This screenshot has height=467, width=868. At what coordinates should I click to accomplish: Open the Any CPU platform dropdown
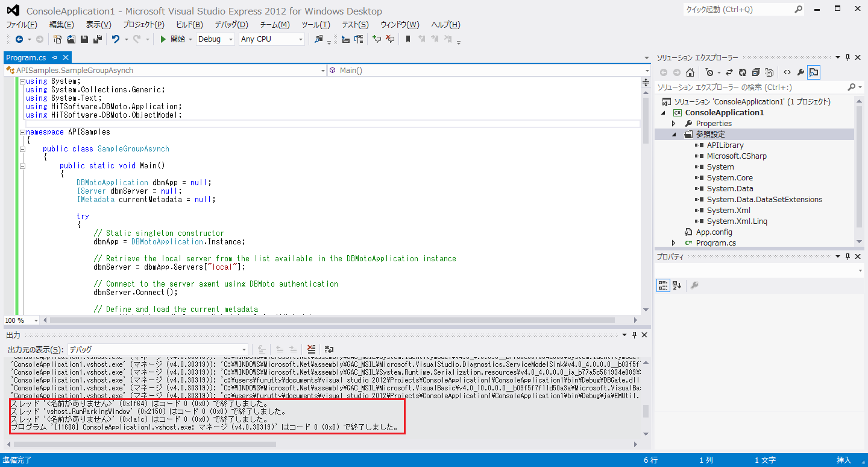click(x=272, y=39)
